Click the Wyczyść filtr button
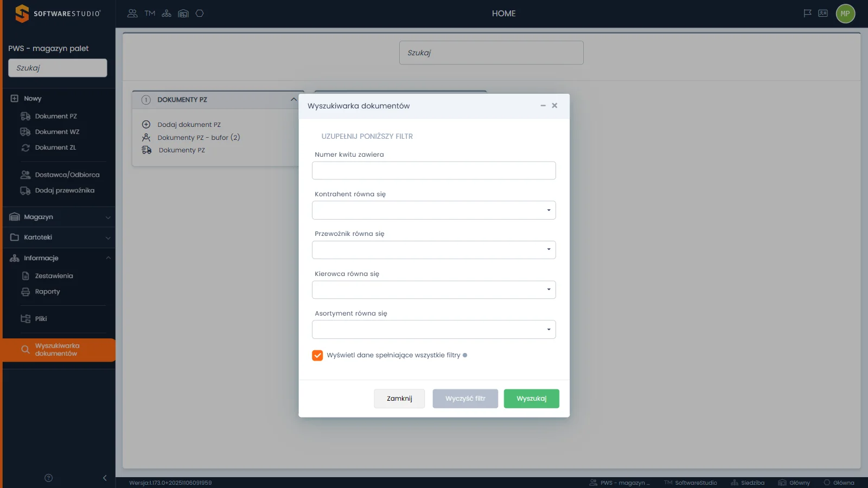This screenshot has height=488, width=868. coord(465,399)
